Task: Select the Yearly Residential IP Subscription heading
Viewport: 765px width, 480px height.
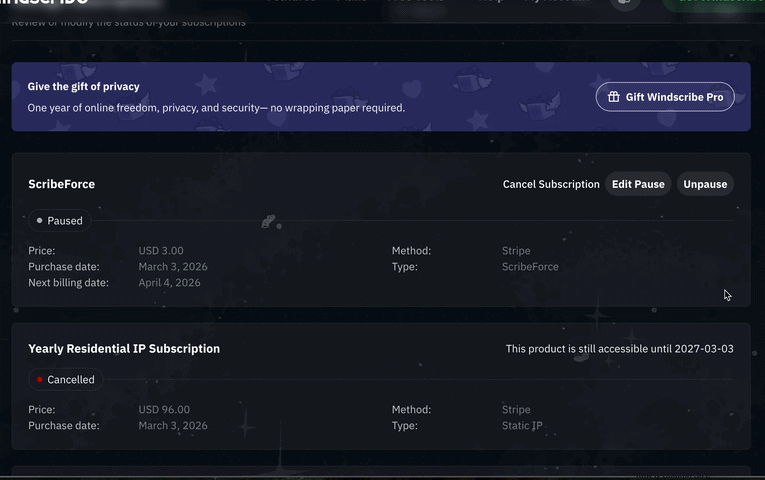Action: [x=124, y=349]
